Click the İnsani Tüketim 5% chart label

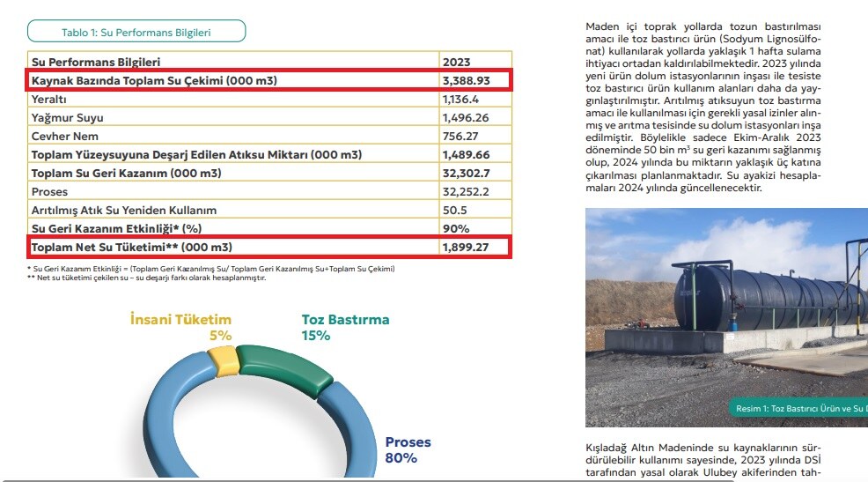pyautogui.click(x=180, y=327)
